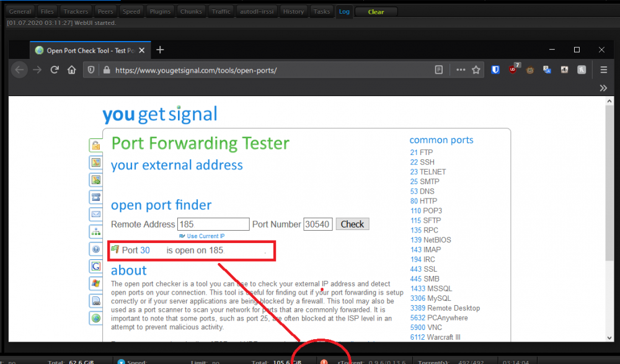Select common port 21 FTP
This screenshot has height=364, width=620.
tap(422, 153)
